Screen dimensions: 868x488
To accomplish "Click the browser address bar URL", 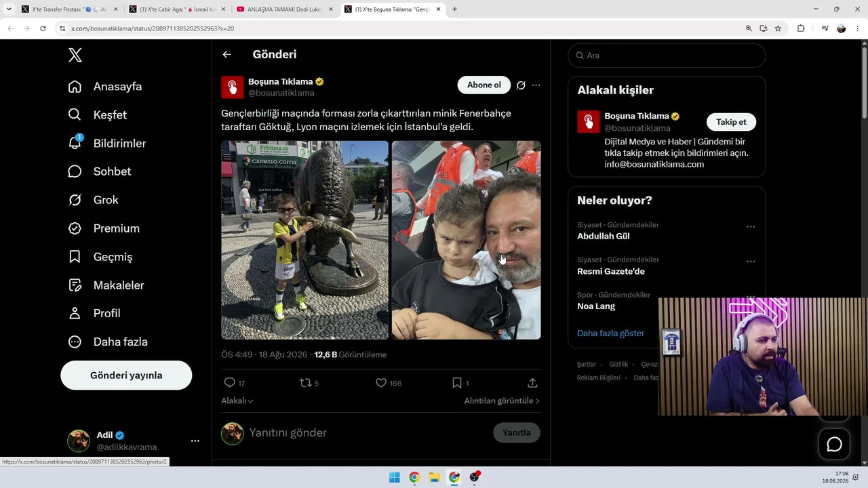I will pos(153,28).
